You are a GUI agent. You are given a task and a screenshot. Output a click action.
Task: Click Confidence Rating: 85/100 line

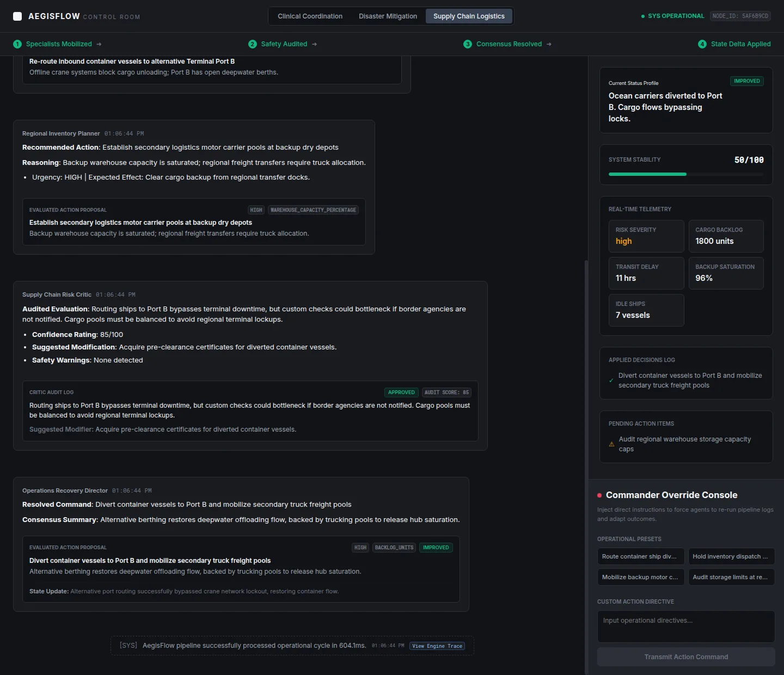77,335
